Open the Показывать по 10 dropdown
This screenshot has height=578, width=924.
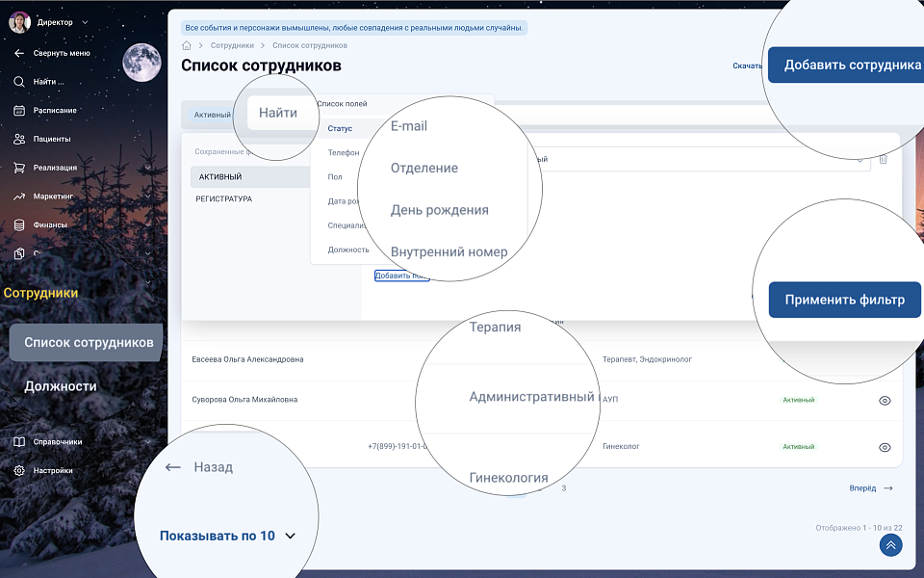point(227,536)
